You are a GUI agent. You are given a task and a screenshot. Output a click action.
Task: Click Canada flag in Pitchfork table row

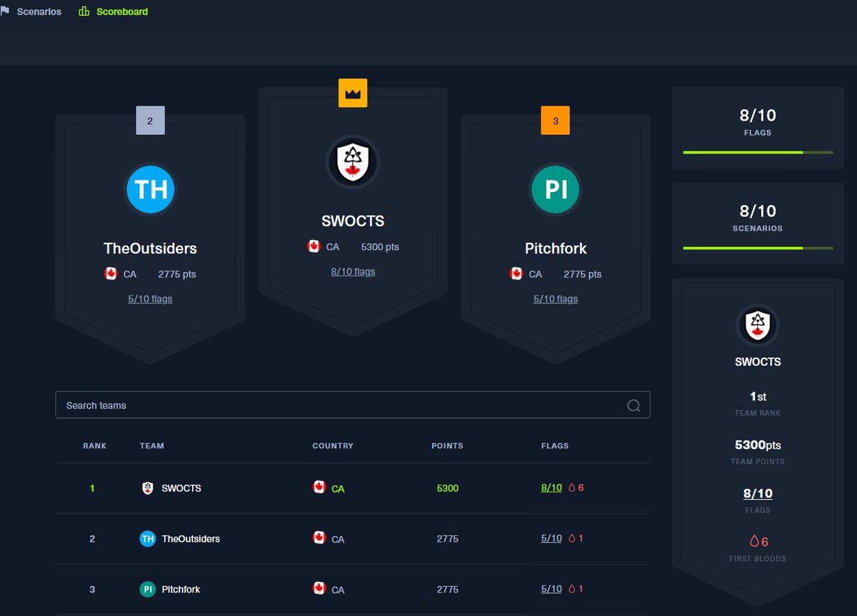coord(319,588)
